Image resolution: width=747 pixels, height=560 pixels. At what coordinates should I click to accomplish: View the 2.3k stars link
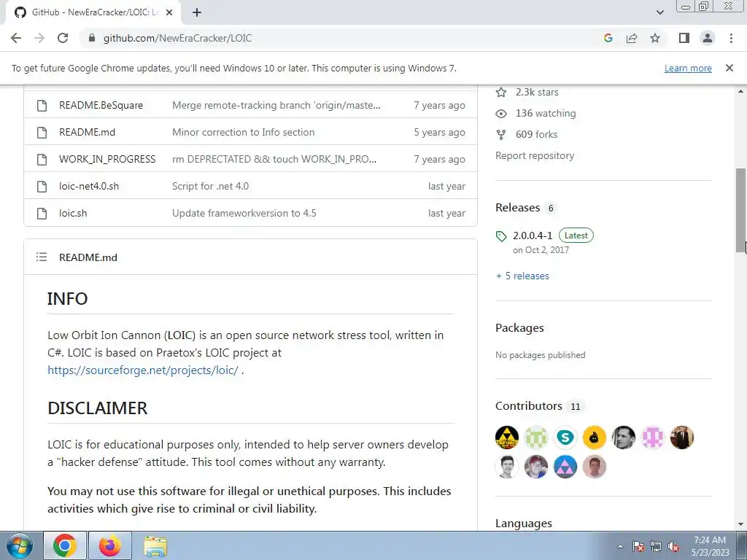tap(527, 92)
